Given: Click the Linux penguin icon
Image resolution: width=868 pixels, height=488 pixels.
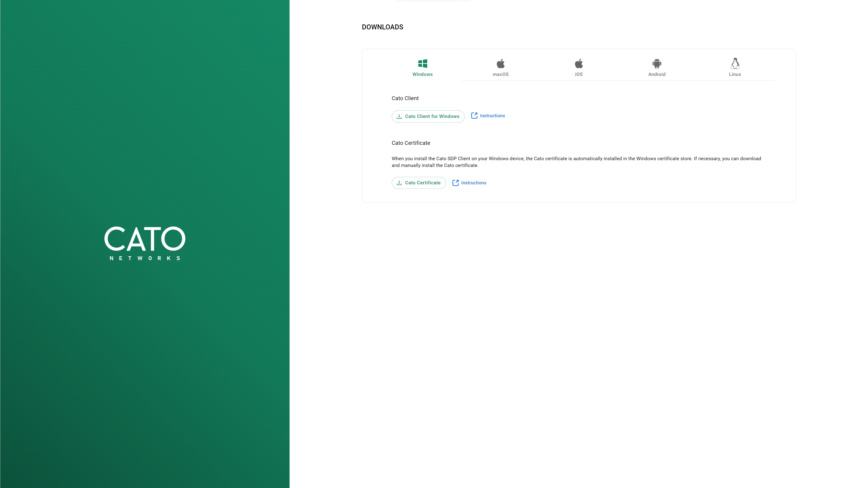Looking at the screenshot, I should pyautogui.click(x=735, y=63).
